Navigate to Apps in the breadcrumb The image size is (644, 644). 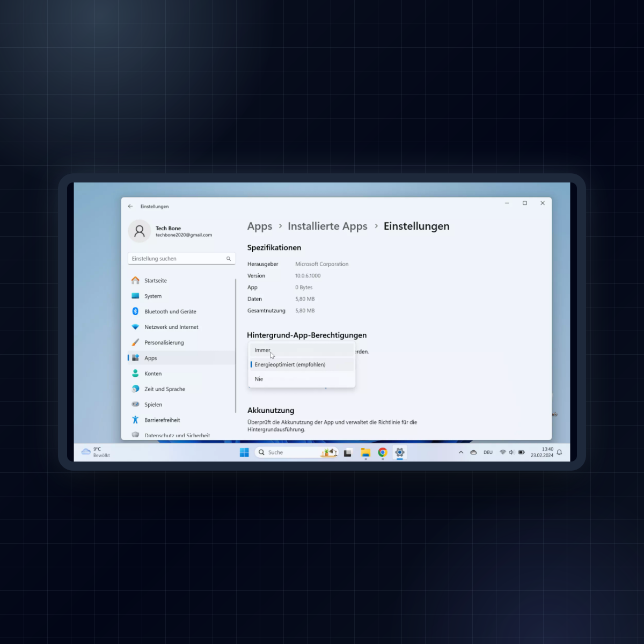point(260,226)
